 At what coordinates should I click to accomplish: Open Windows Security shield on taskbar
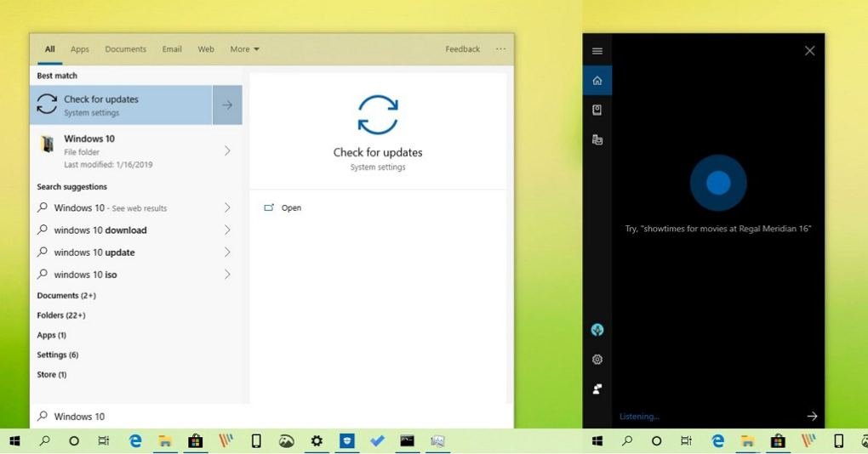tap(346, 440)
